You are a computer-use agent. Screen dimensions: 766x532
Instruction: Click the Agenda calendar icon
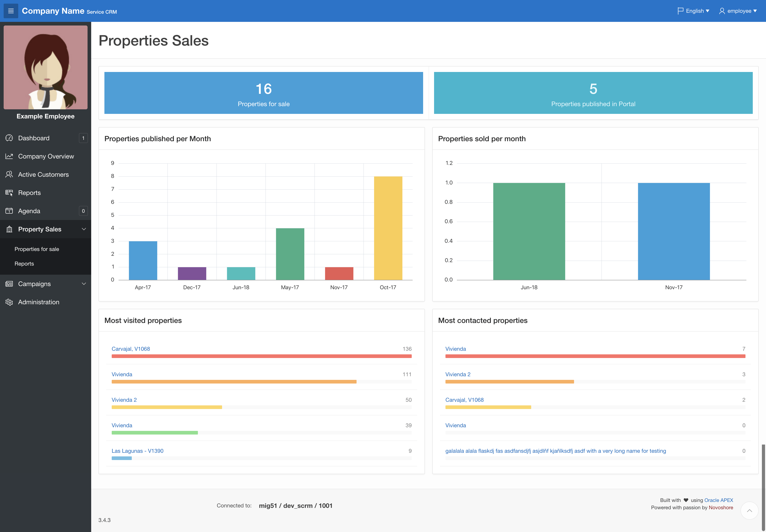9,211
